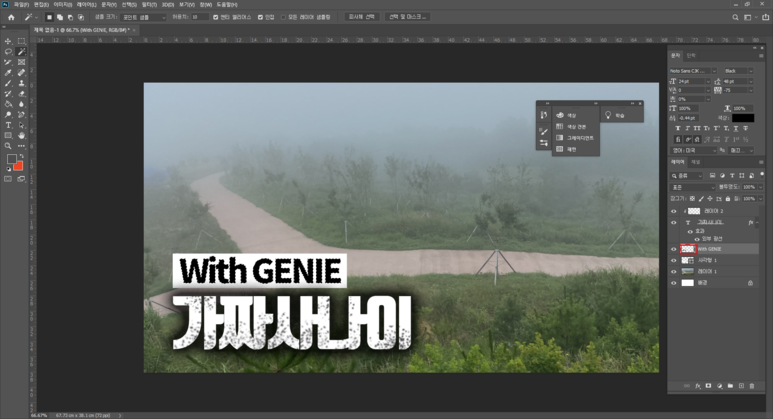Select the Eraser tool

[22, 94]
